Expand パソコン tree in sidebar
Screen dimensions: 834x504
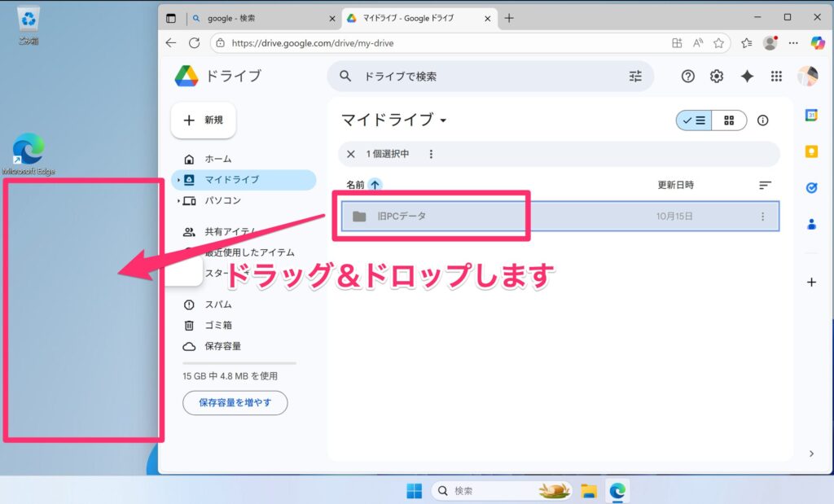pos(179,200)
